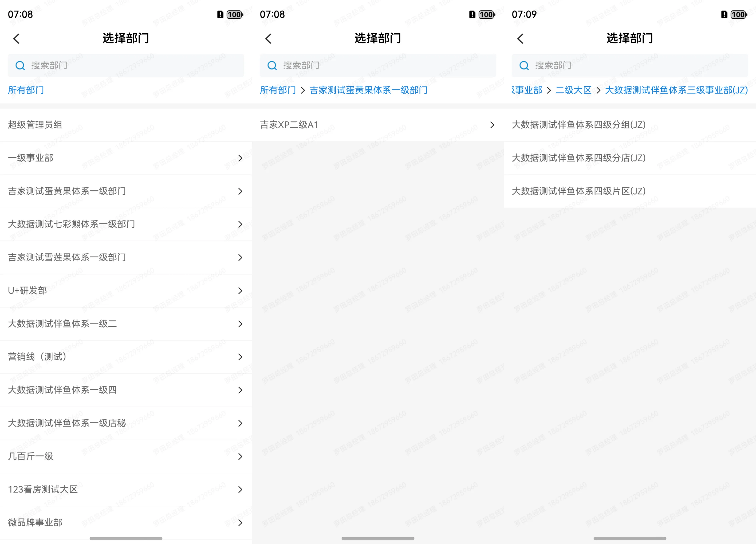Open the 123看房测试大区 department

[x=43, y=489]
